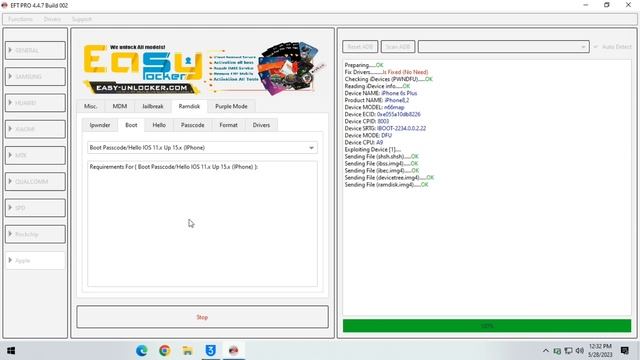The image size is (640, 360).
Task: Click the EFT Pro taskbar icon
Action: click(233, 351)
